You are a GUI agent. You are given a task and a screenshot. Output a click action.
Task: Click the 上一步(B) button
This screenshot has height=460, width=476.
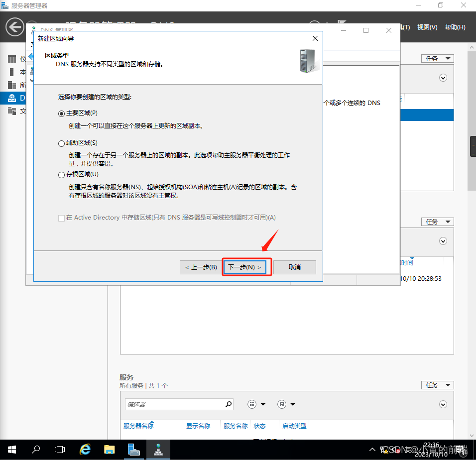201,267
